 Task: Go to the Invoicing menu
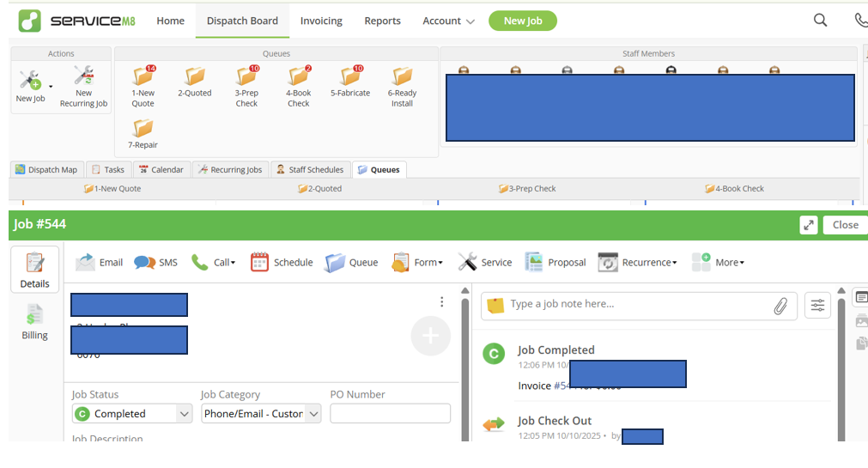tap(321, 21)
